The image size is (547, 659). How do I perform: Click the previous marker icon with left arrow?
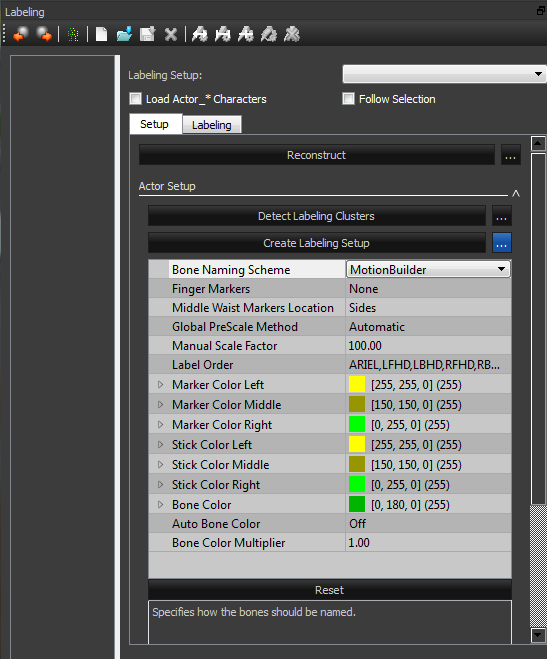pos(21,34)
